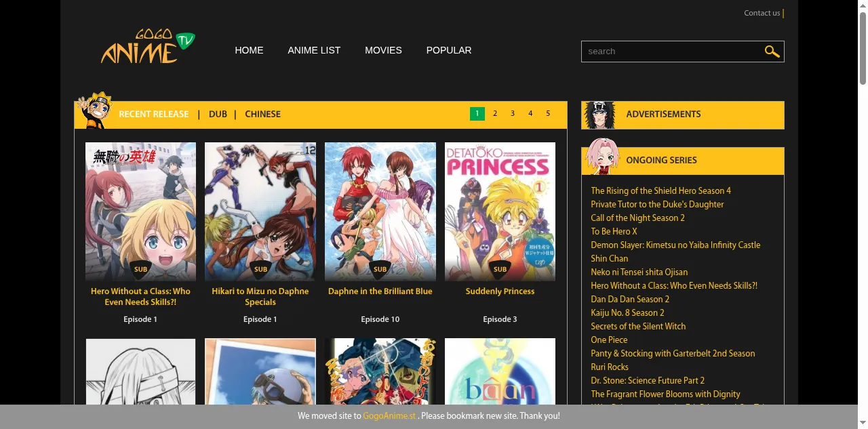Click SUB badge on Hikari to Mizu no Daphne
Viewport: 868px width, 429px height.
pyautogui.click(x=260, y=269)
